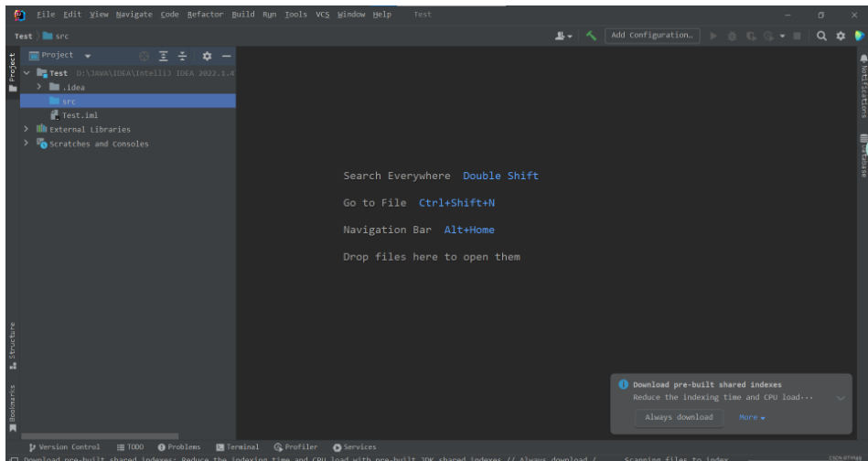Open the Run menu
Image resolution: width=868 pixels, height=461 pixels.
point(270,15)
